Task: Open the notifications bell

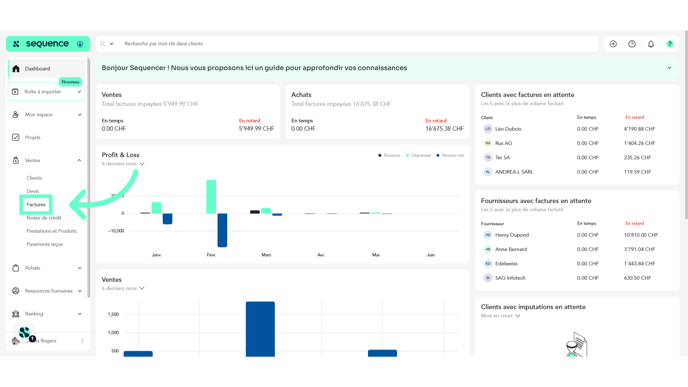Action: [651, 44]
